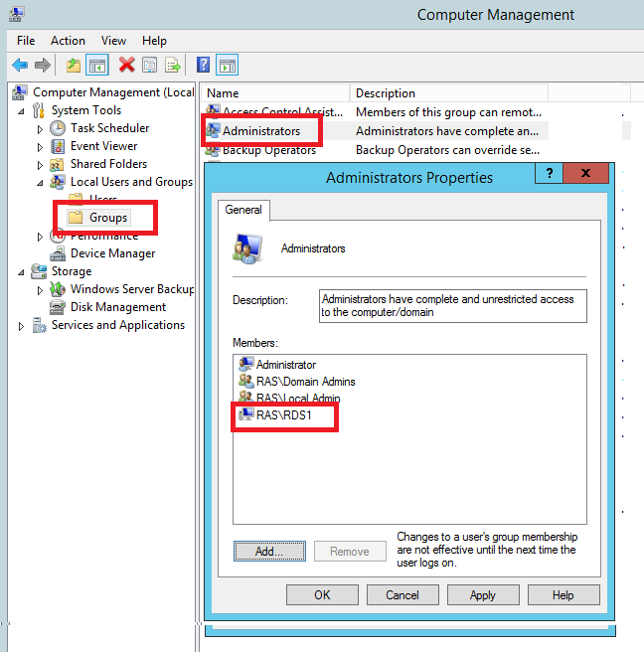Open the File menu

26,41
